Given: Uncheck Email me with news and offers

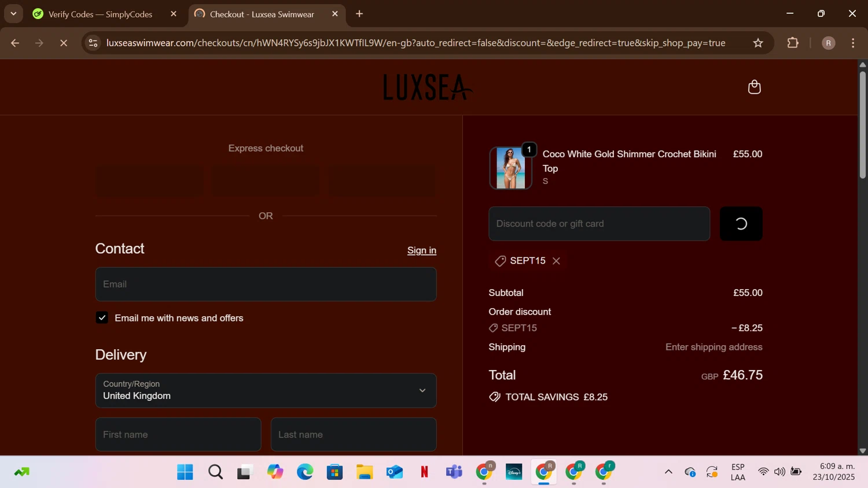Looking at the screenshot, I should [102, 318].
